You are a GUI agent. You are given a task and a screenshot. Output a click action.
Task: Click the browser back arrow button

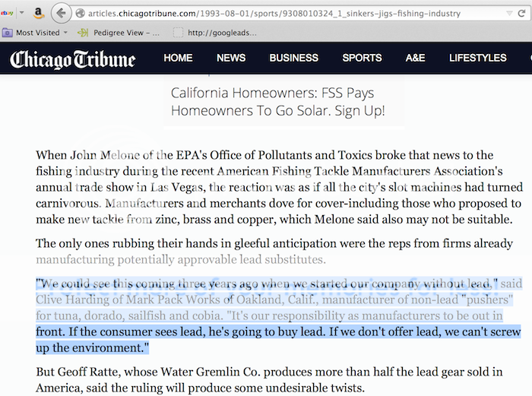coord(62,13)
